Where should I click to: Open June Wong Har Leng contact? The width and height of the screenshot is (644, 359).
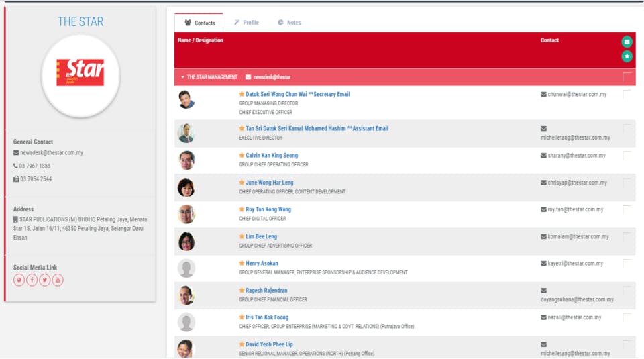[x=270, y=183]
